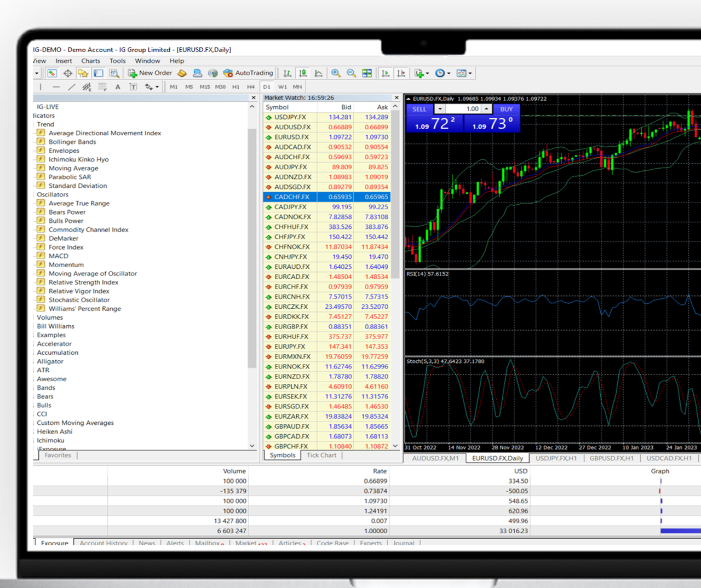Screen dimensions: 701x588
Task: Insert a Fibonacci retracement
Action: tap(102, 87)
